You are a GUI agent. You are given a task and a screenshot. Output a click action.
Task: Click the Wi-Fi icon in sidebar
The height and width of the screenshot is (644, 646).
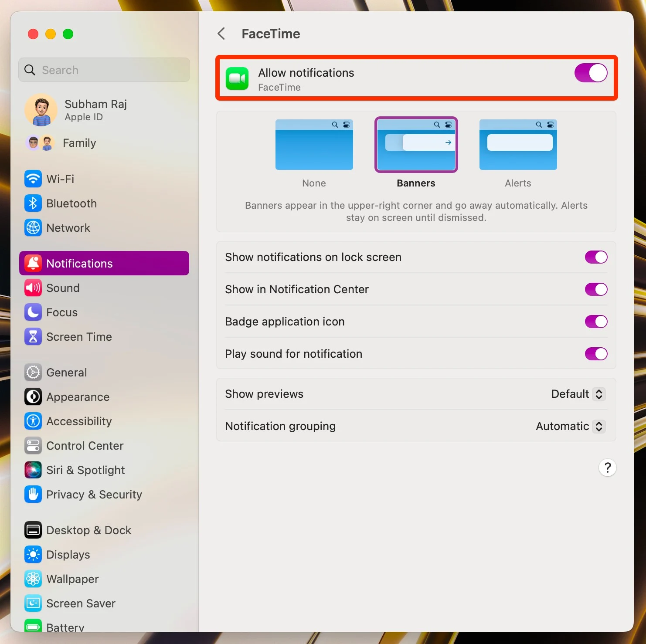point(33,179)
